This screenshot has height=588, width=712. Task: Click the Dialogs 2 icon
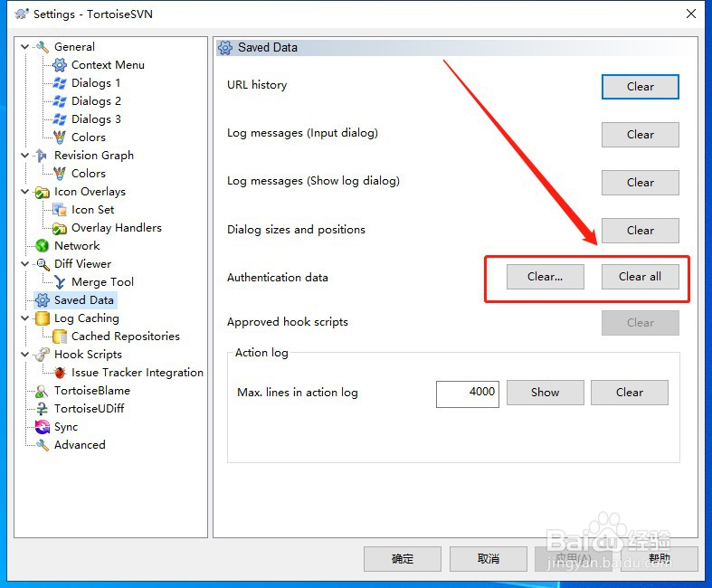(60, 101)
